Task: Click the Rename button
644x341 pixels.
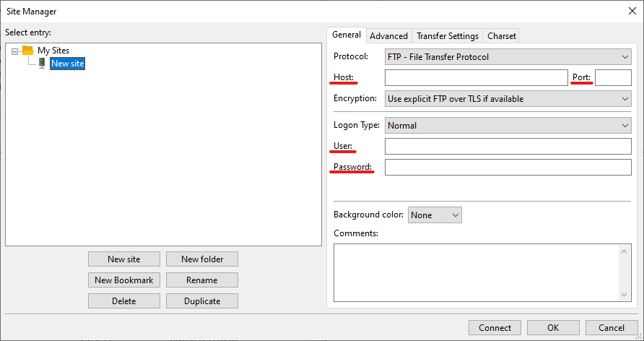Action: pos(202,280)
